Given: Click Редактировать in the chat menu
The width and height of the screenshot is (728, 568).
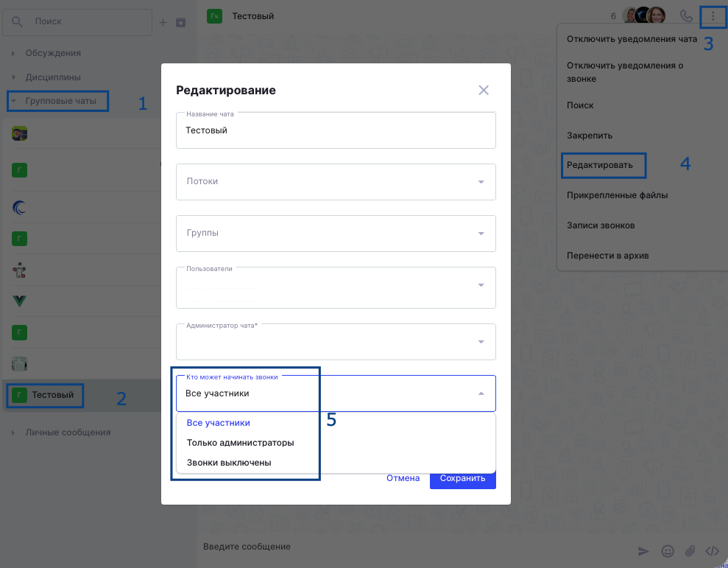Looking at the screenshot, I should pyautogui.click(x=599, y=165).
